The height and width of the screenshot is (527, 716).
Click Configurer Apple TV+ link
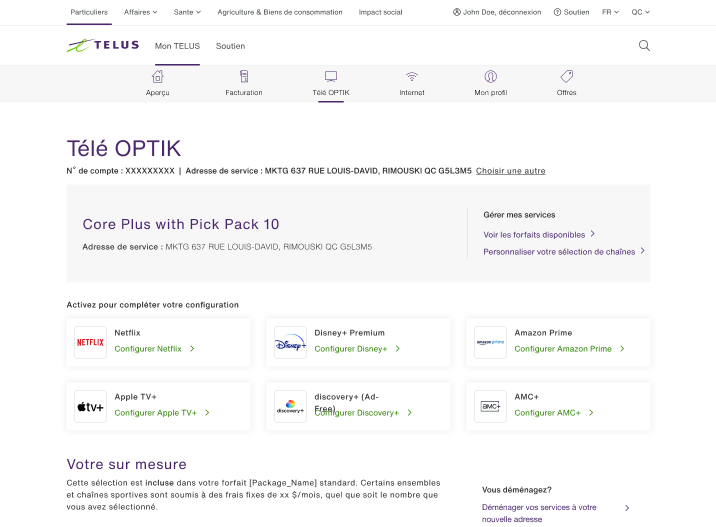155,413
